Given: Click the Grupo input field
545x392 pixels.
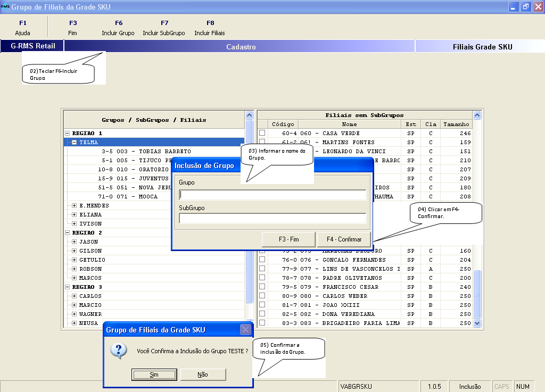Looking at the screenshot, I should (272, 195).
